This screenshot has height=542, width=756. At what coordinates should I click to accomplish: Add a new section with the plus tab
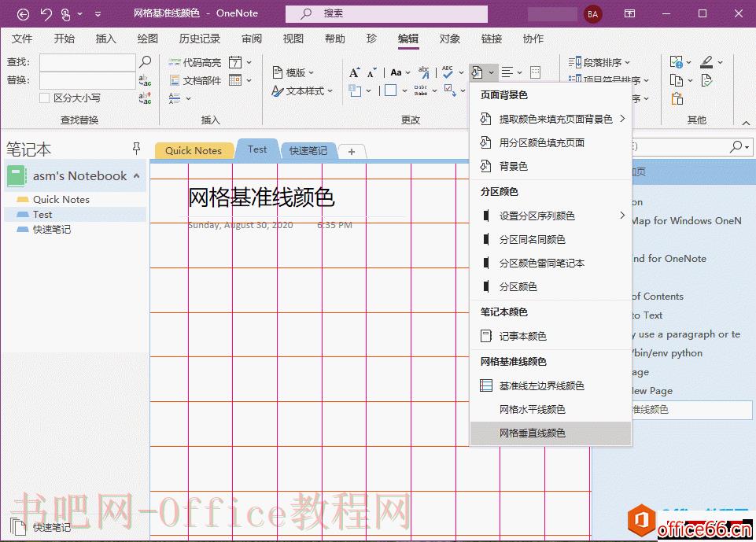pyautogui.click(x=352, y=151)
